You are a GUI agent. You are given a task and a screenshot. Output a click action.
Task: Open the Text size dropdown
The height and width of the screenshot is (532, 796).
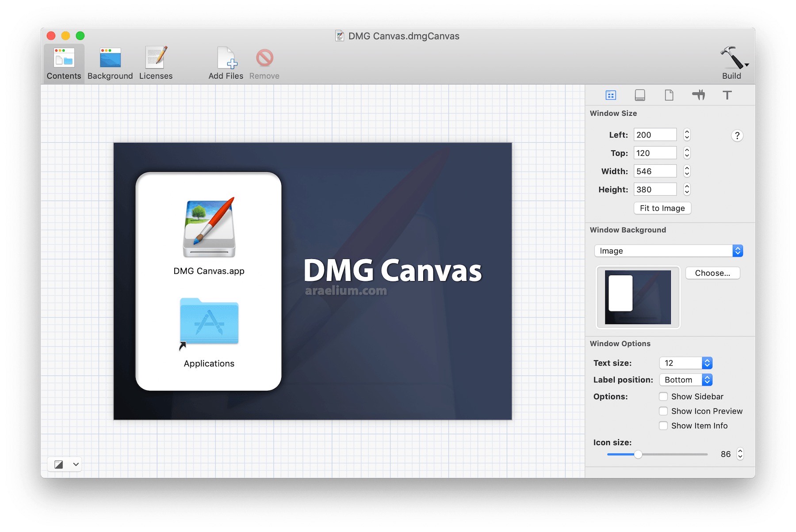point(685,363)
